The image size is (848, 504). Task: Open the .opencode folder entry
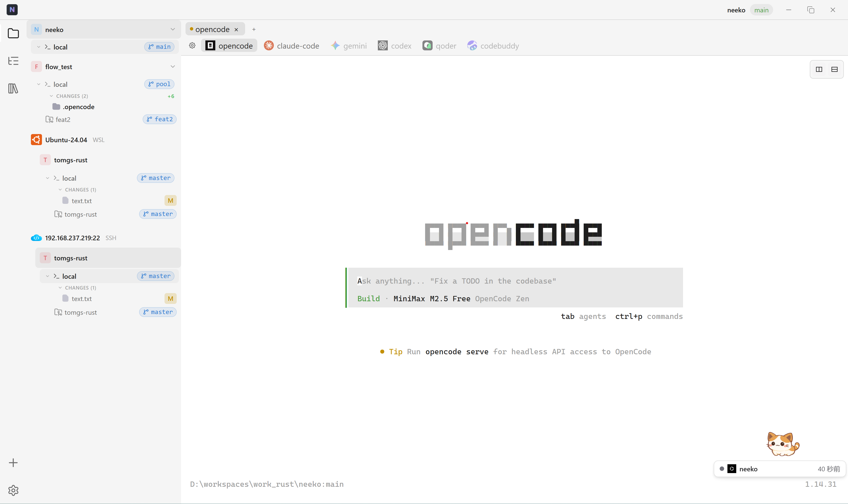pyautogui.click(x=73, y=107)
